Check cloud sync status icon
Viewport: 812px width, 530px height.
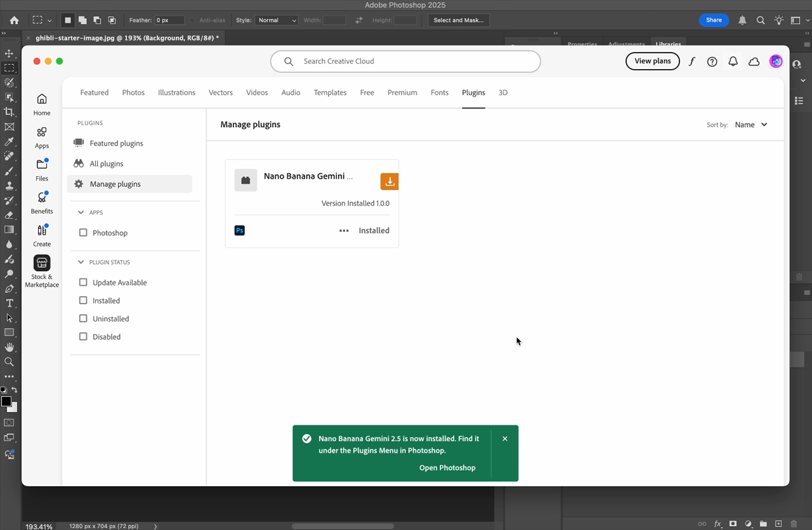754,61
